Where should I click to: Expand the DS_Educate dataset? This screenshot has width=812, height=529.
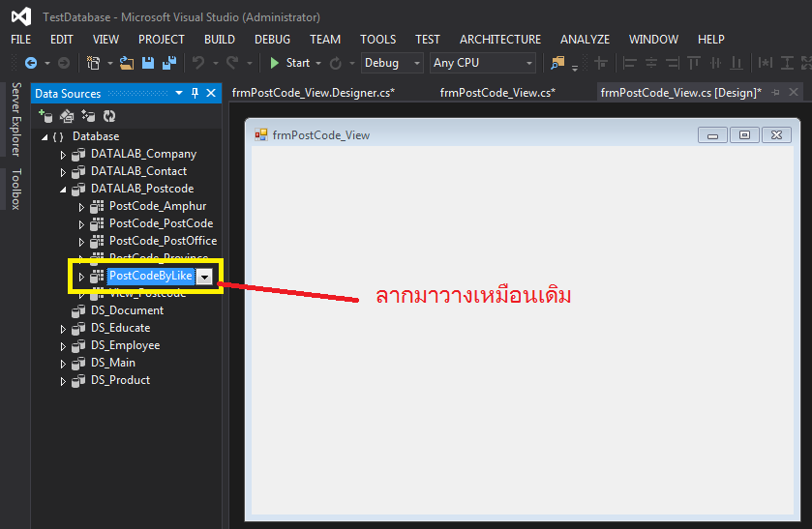click(63, 329)
